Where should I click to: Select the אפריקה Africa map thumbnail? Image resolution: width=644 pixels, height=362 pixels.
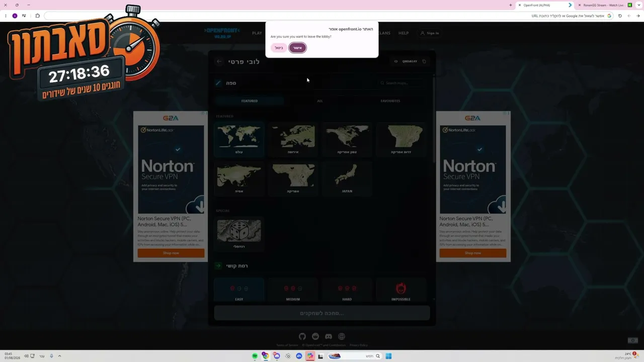[293, 178]
